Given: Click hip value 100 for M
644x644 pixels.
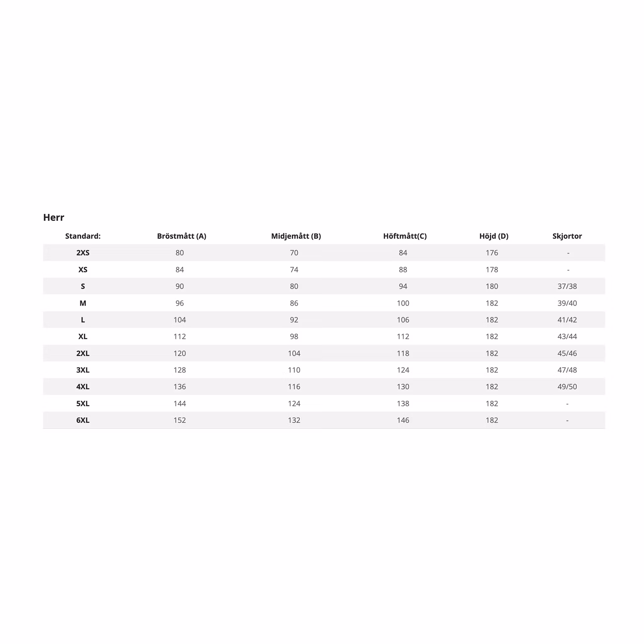Looking at the screenshot, I should point(403,303).
